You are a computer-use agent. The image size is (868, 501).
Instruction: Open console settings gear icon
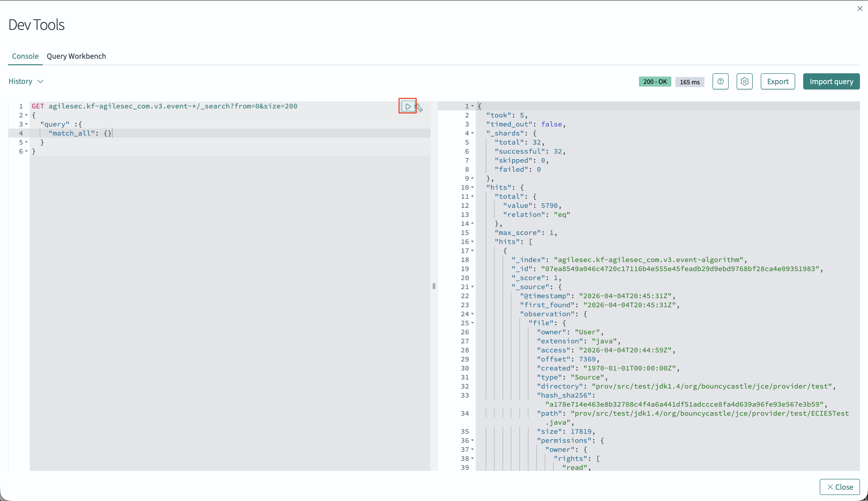coord(744,82)
